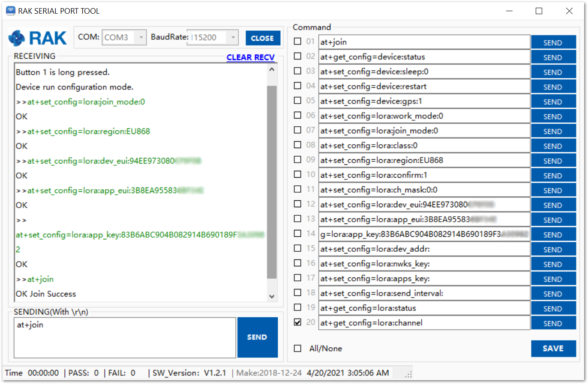Click the CLEAR RECV link

tap(250, 57)
